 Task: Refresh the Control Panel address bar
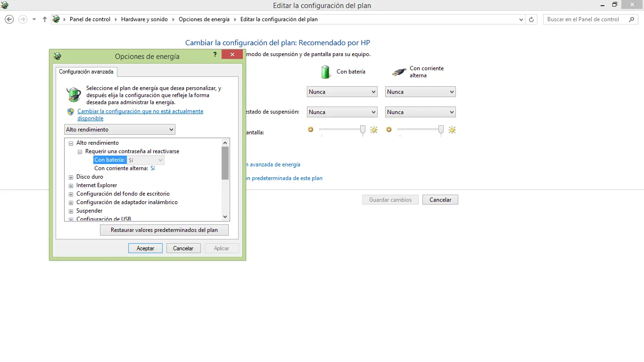tap(531, 19)
